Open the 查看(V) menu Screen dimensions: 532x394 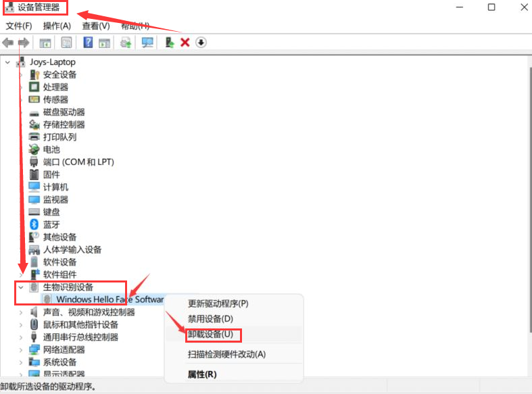pos(96,26)
